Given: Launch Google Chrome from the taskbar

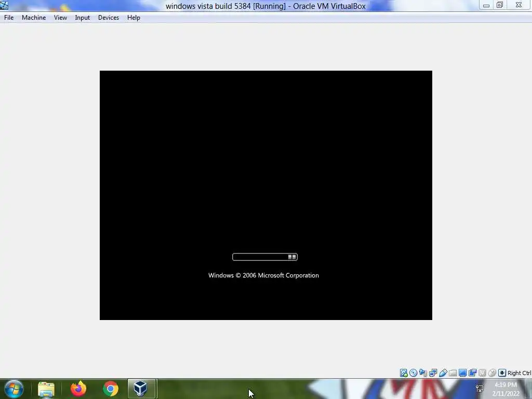Looking at the screenshot, I should [x=111, y=389].
